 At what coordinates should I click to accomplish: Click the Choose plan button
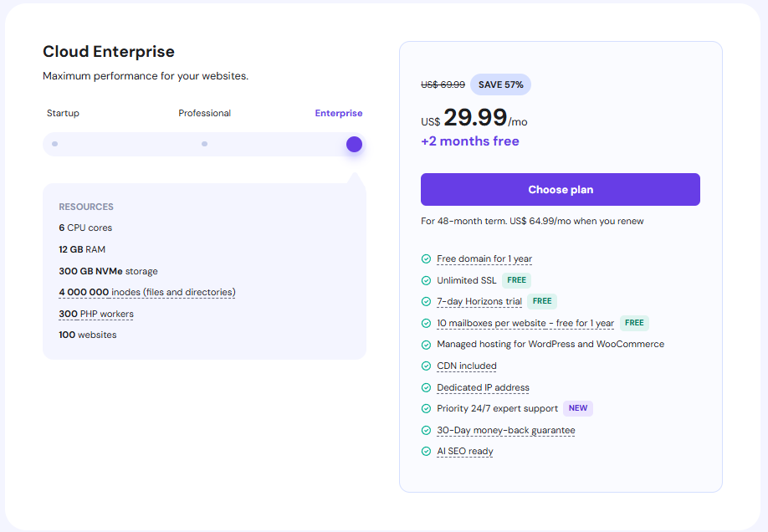(560, 190)
